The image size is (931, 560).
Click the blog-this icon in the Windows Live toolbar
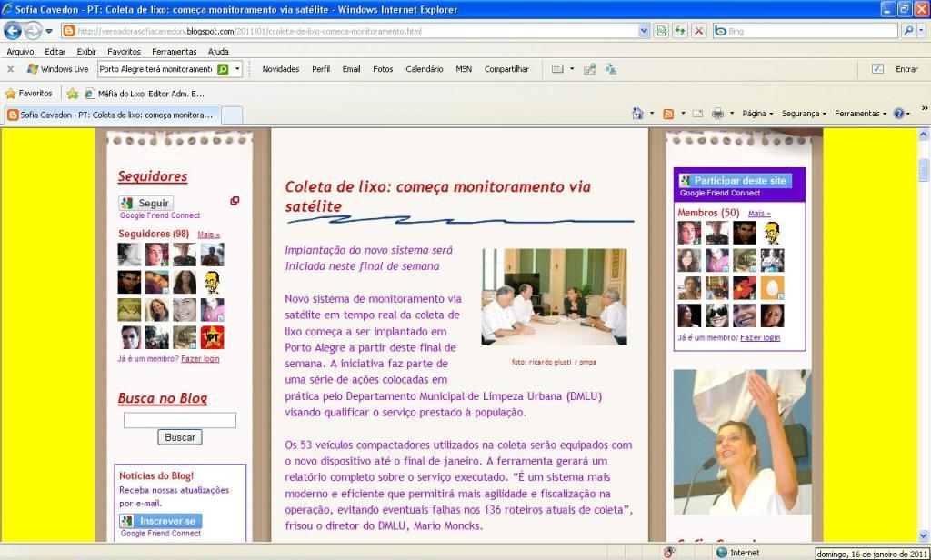pos(589,69)
